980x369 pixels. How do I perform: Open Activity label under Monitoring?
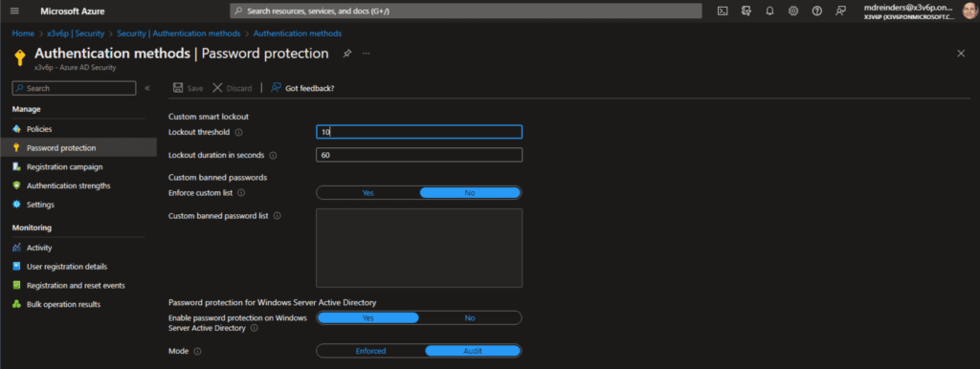[x=39, y=248]
